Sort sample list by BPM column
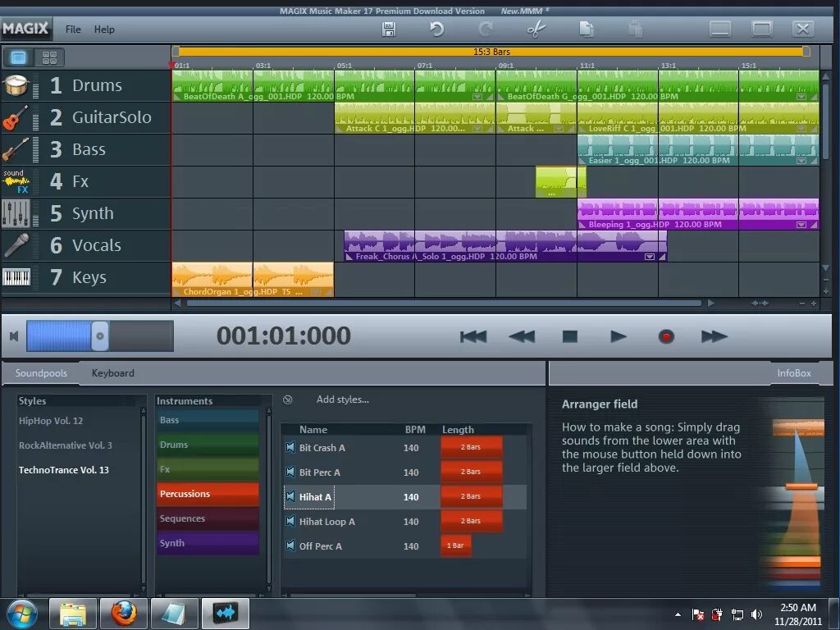The height and width of the screenshot is (630, 840). (x=414, y=430)
